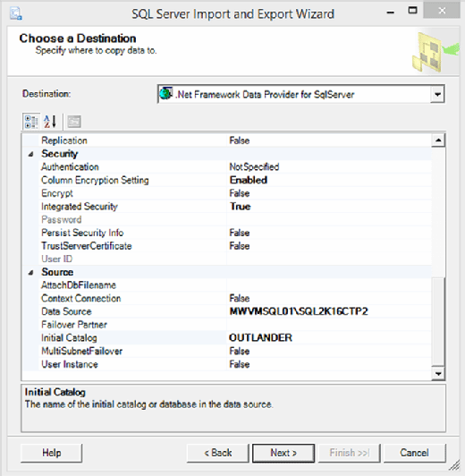Click the vertical scrollbar thumb
The width and height of the screenshot is (465, 476).
point(438,321)
